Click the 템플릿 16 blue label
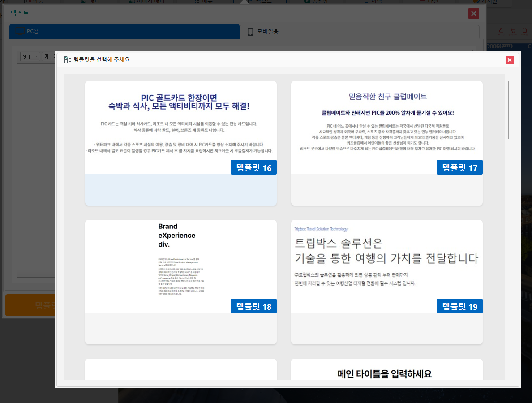The height and width of the screenshot is (403, 532). pos(253,167)
